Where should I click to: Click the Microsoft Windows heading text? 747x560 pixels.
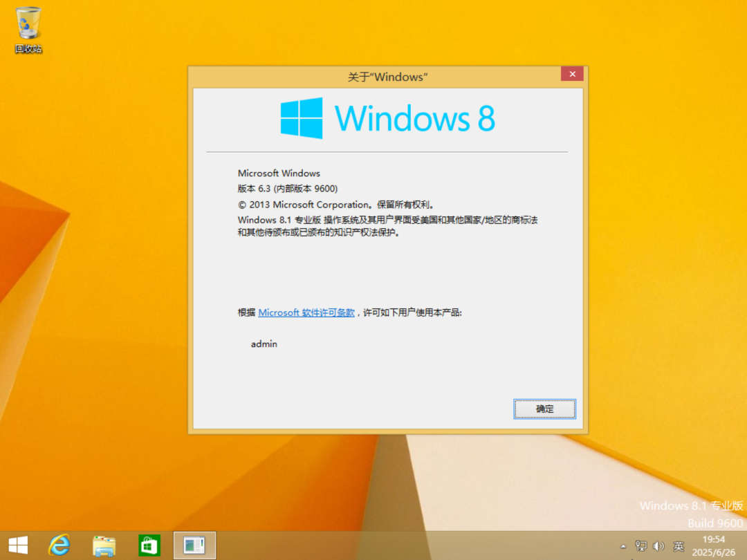point(279,174)
